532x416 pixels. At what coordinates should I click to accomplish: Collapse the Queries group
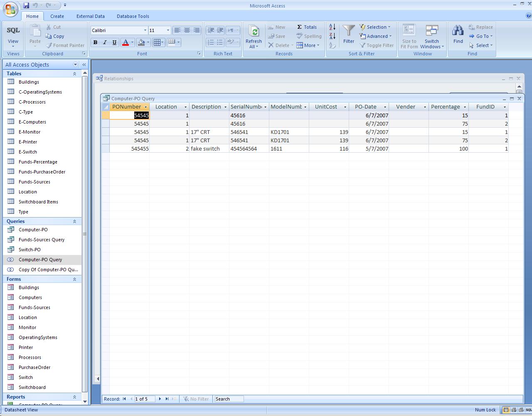click(x=75, y=221)
